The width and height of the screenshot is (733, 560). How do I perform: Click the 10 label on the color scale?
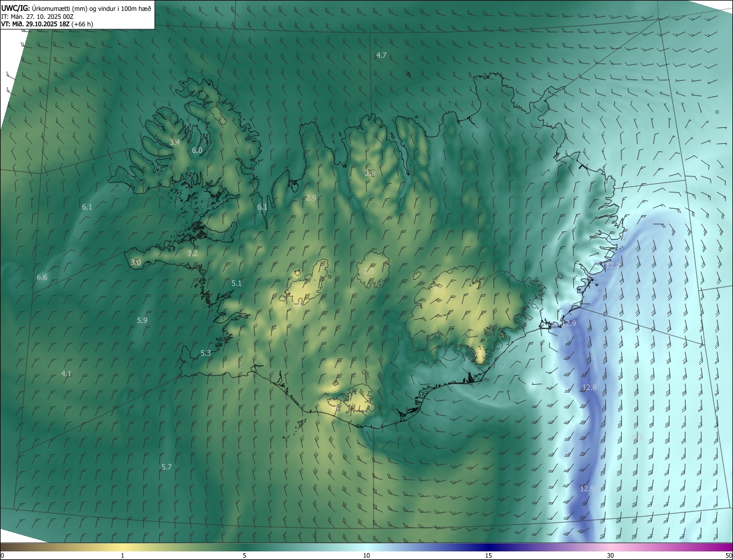tap(366, 555)
